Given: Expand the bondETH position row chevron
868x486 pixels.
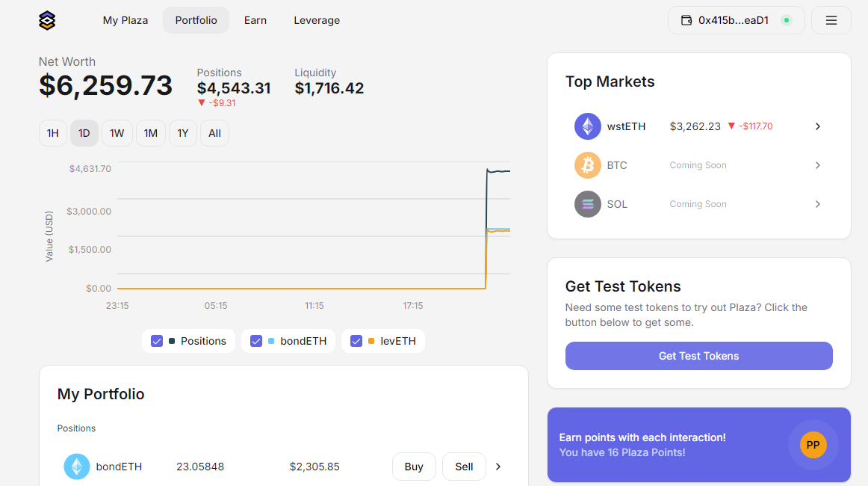Looking at the screenshot, I should (498, 467).
